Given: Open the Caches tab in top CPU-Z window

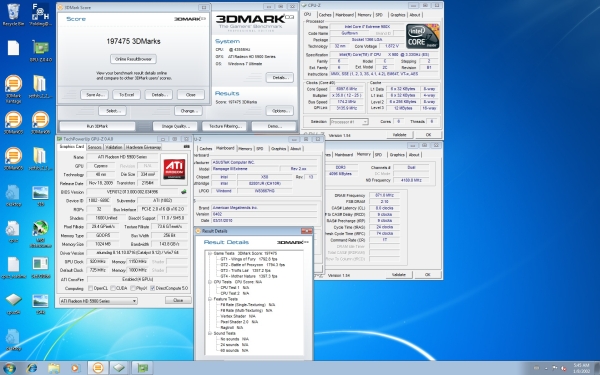Looking at the screenshot, I should [325, 15].
